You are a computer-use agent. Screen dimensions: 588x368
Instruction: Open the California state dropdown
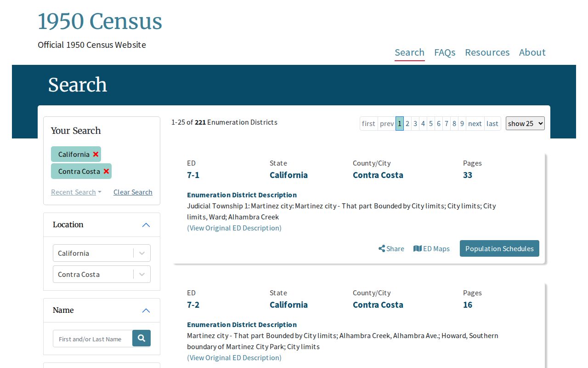click(x=102, y=253)
